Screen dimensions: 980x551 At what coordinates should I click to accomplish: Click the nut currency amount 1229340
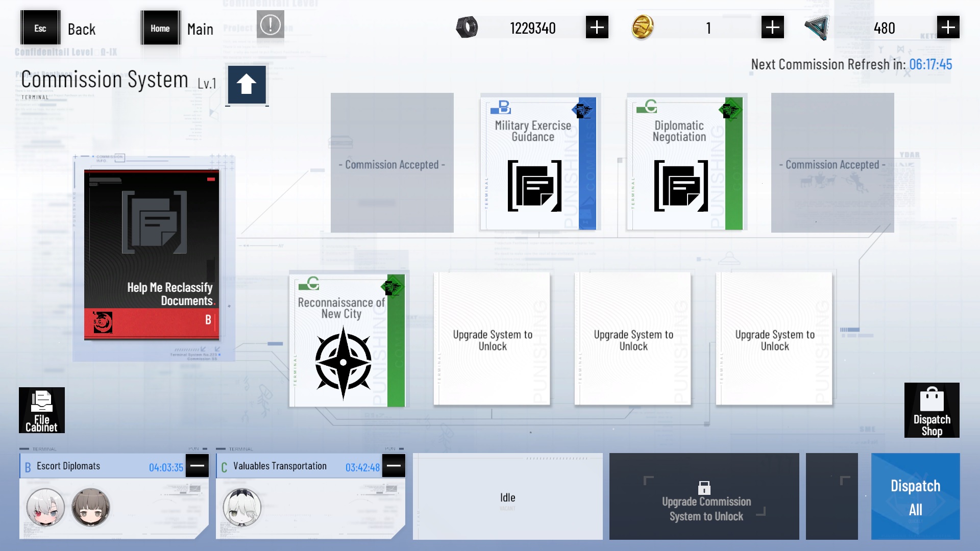click(532, 28)
